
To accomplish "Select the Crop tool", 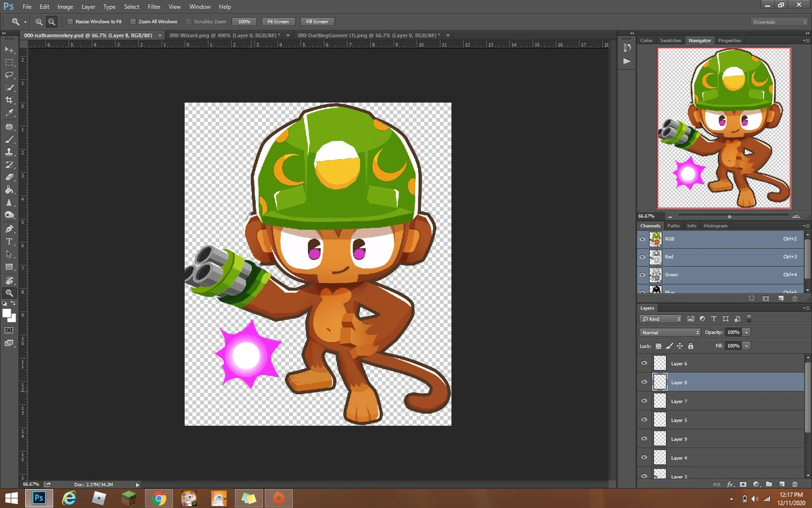I will click(9, 100).
